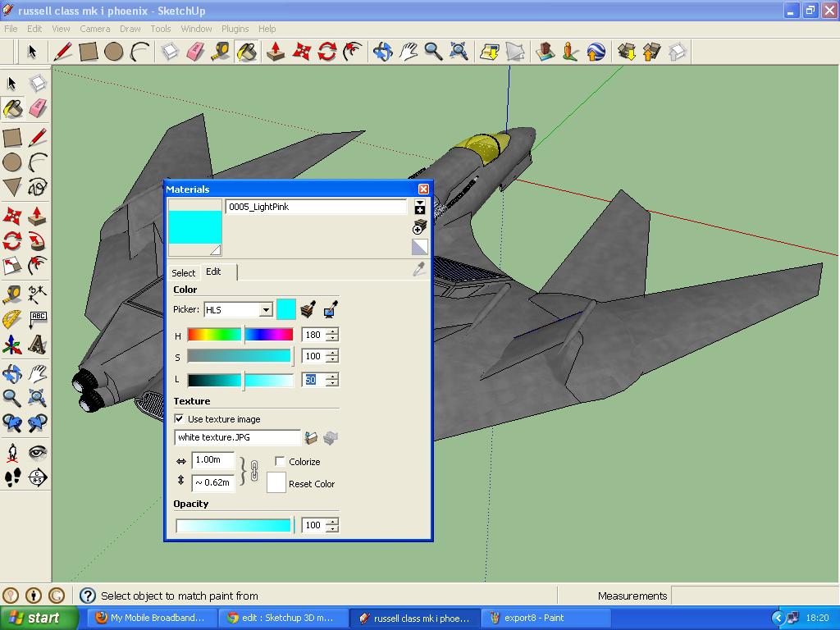Click the sample paint eyedropper in Materials

tap(419, 269)
